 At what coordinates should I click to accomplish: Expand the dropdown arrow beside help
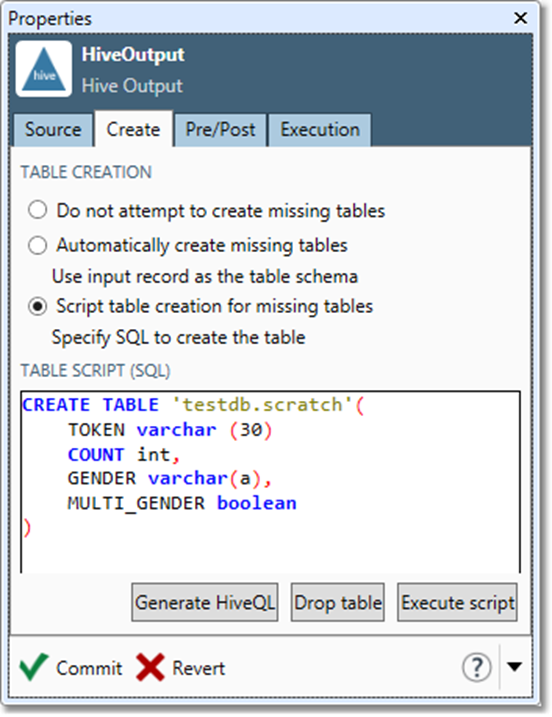(514, 667)
